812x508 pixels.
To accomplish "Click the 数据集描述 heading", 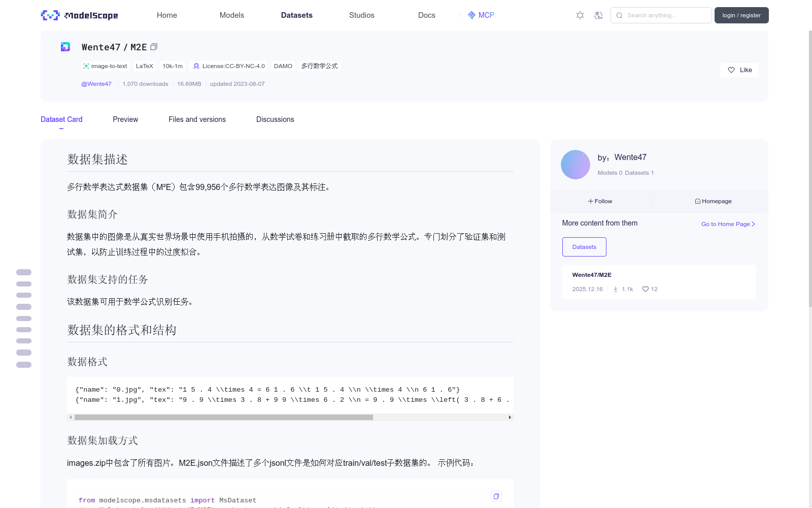I will point(97,160).
